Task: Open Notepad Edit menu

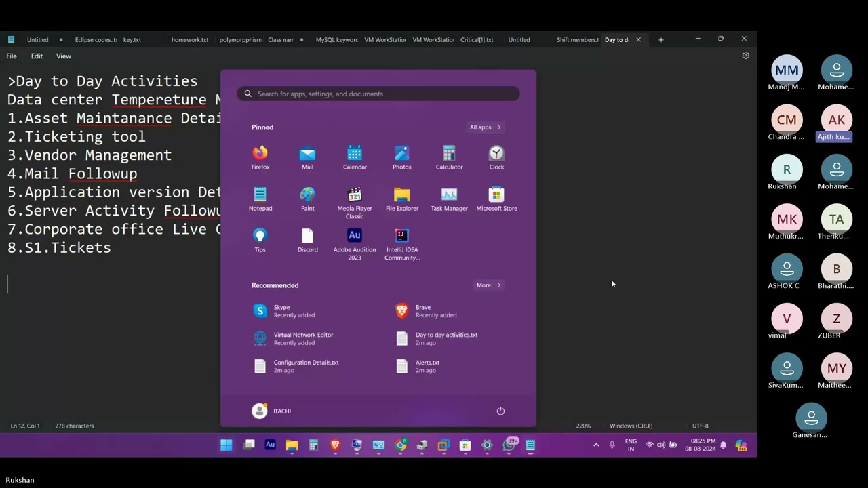Action: tap(37, 56)
